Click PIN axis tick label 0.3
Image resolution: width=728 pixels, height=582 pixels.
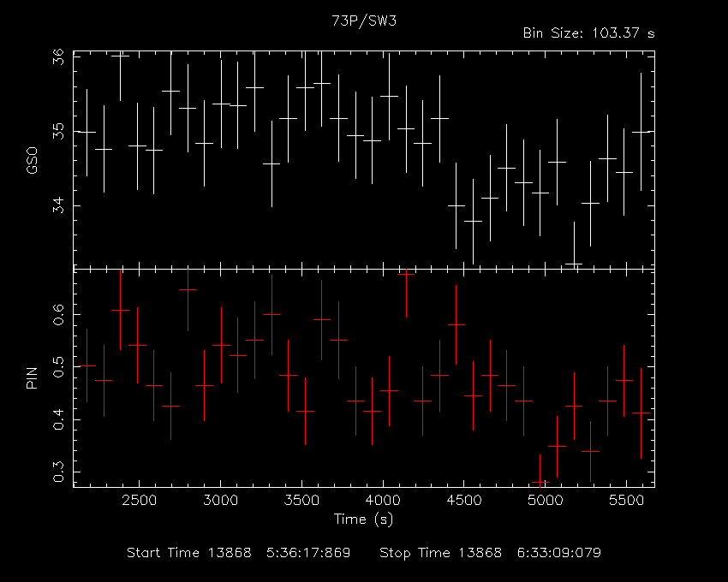click(58, 472)
